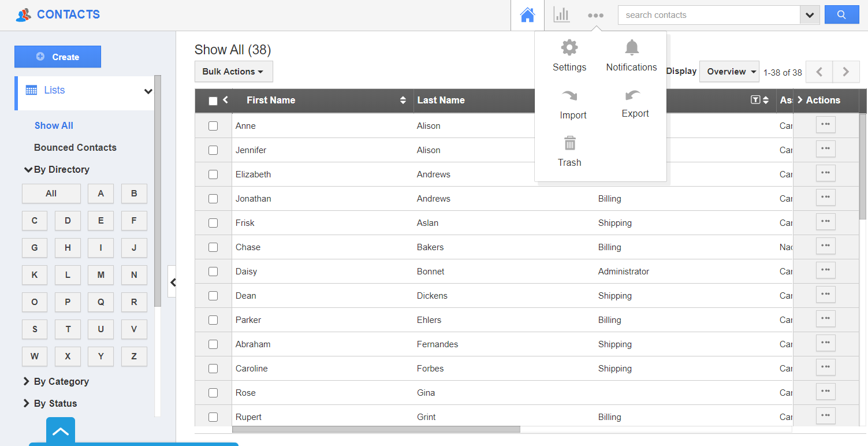Click the Export arrow icon

coord(633,95)
